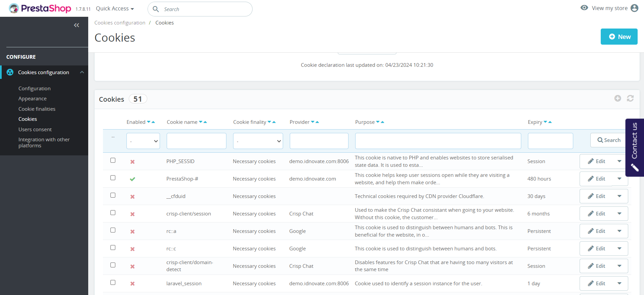The height and width of the screenshot is (295, 644).
Task: Click the View my store link
Action: point(609,8)
